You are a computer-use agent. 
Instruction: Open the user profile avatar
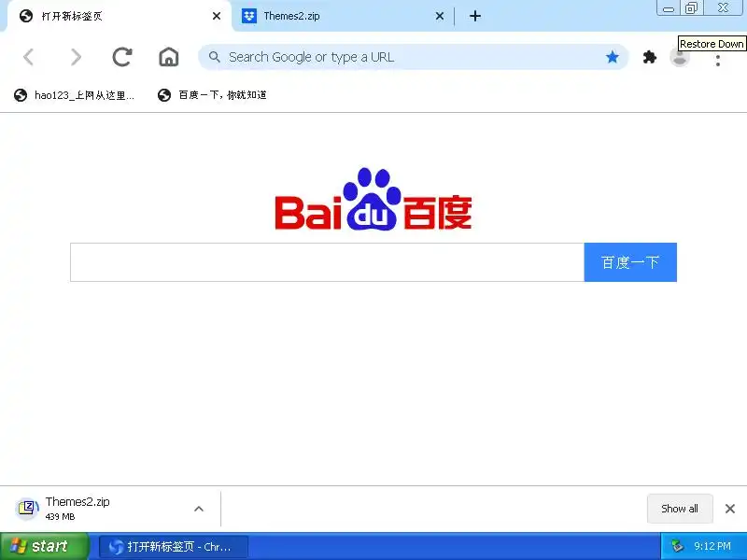click(680, 58)
